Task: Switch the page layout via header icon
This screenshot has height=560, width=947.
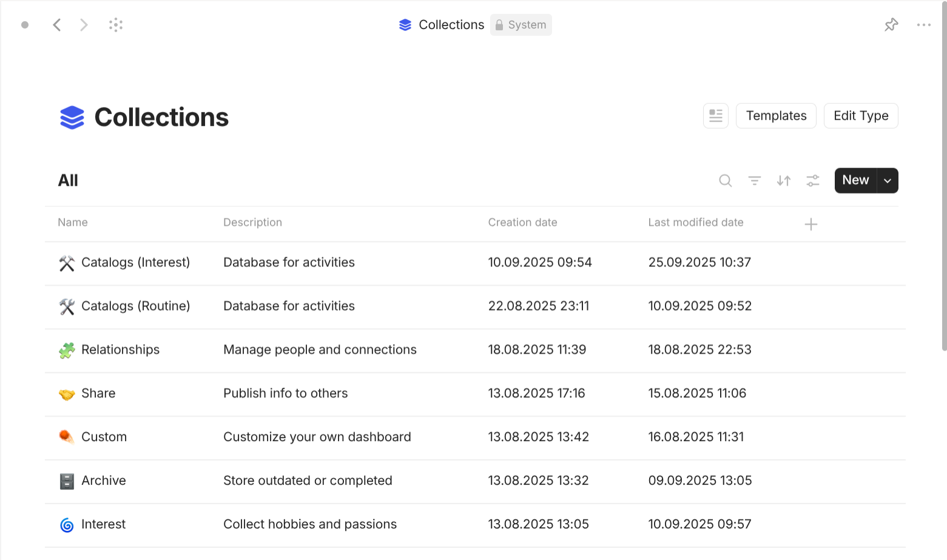Action: click(715, 116)
